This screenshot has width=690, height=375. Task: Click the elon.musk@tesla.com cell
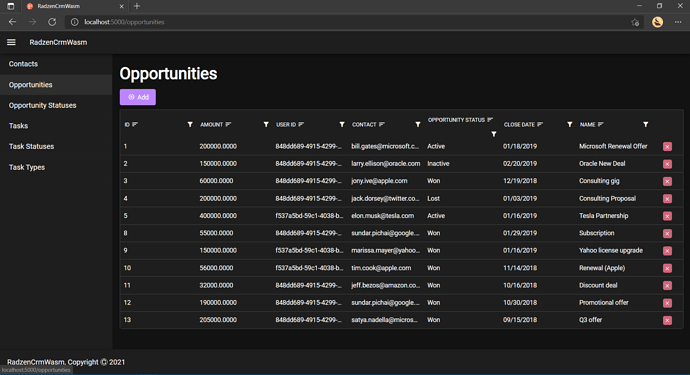[x=382, y=216]
